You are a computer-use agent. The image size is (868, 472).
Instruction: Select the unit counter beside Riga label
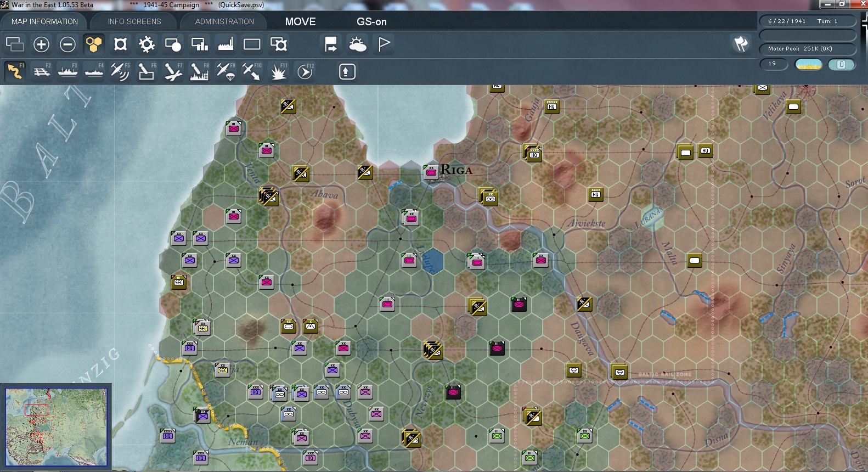(431, 172)
